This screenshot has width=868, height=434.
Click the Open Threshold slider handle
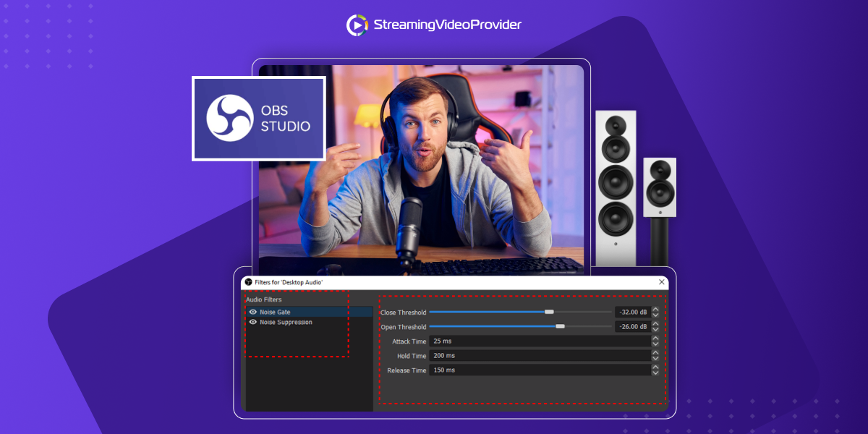click(x=560, y=326)
